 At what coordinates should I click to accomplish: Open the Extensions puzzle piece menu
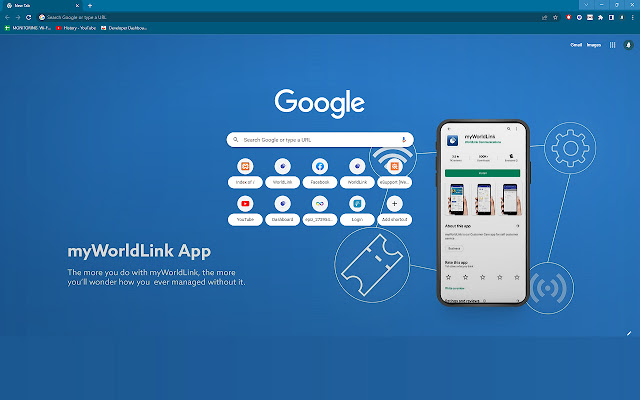coord(600,17)
